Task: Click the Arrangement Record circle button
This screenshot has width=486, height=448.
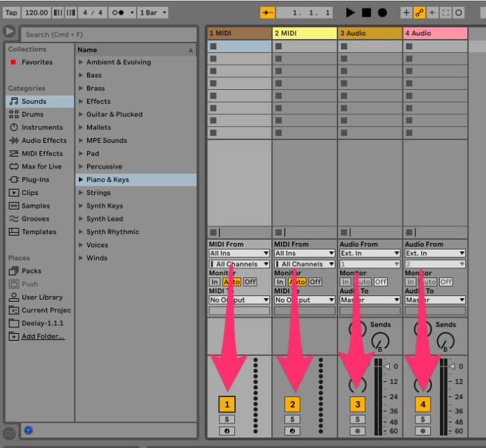Action: [x=382, y=13]
